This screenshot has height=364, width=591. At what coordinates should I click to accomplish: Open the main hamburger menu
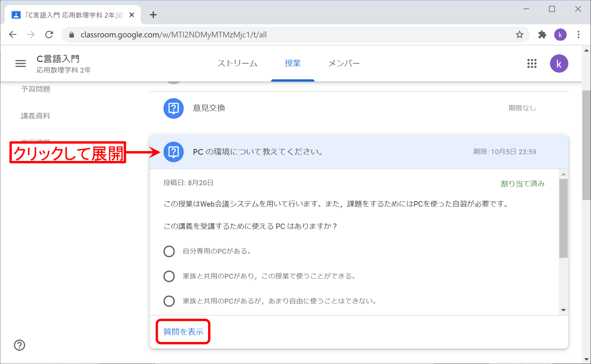tap(20, 63)
